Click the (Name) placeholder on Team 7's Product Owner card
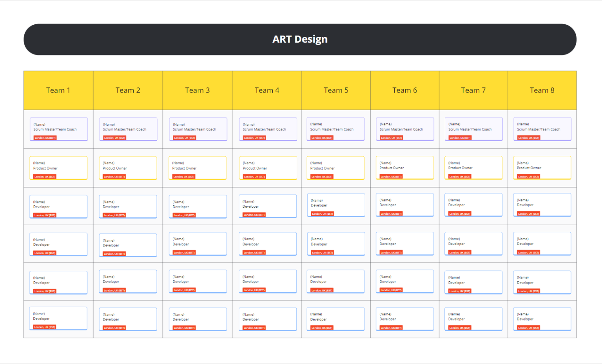Viewport: 602px width, 364px height. (x=454, y=163)
